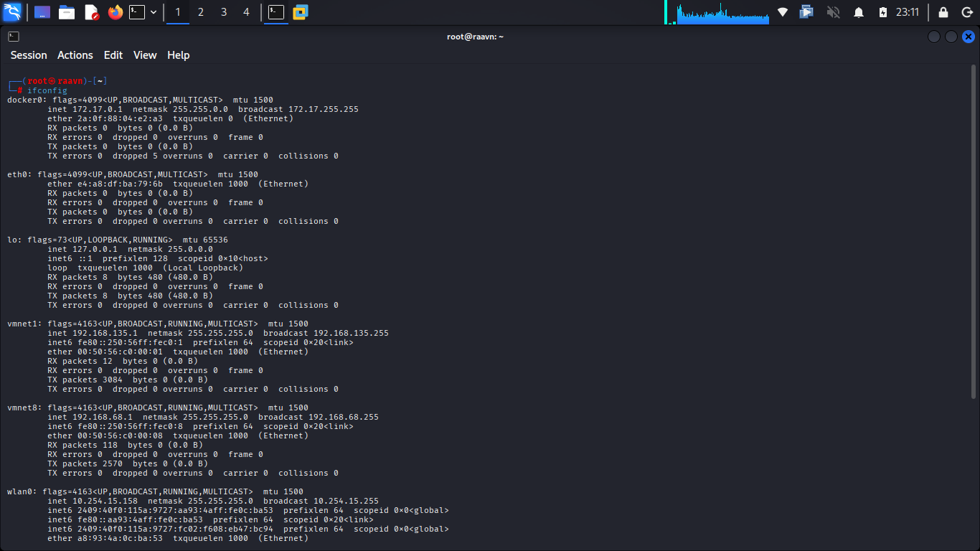Open the Session menu
The image size is (980, 551).
pyautogui.click(x=29, y=55)
